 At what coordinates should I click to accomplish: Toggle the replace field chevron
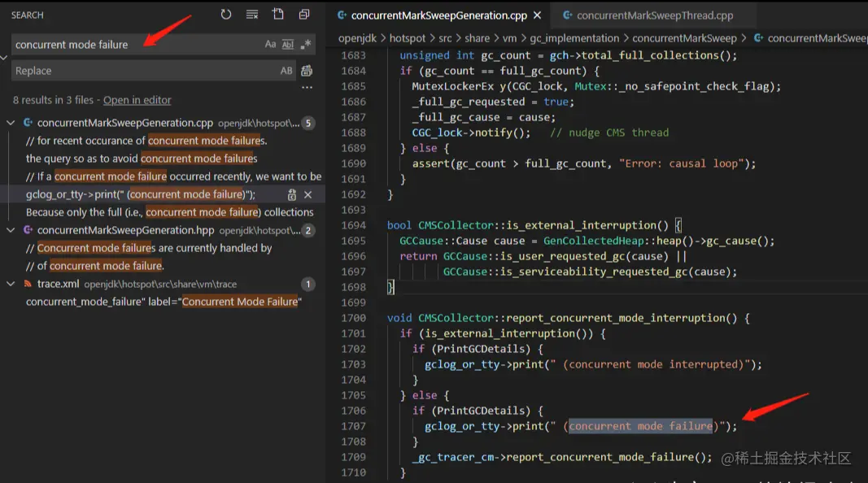(4, 58)
